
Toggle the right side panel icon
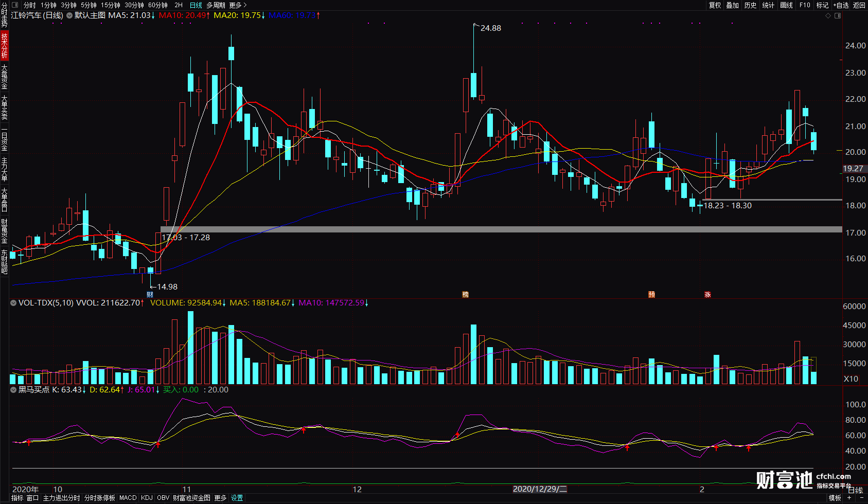tap(838, 16)
